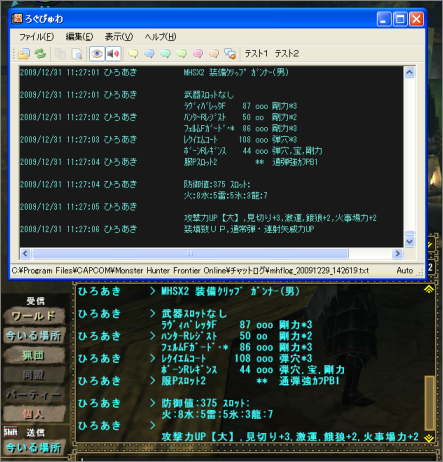Maximize the ろぐびゅわ window

tap(400, 19)
